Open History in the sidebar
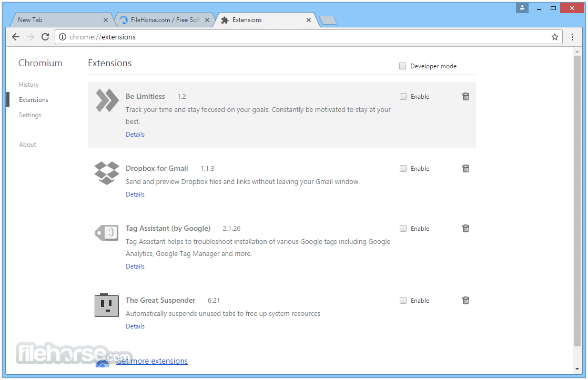Viewport: 588px width, 380px height. (x=29, y=85)
